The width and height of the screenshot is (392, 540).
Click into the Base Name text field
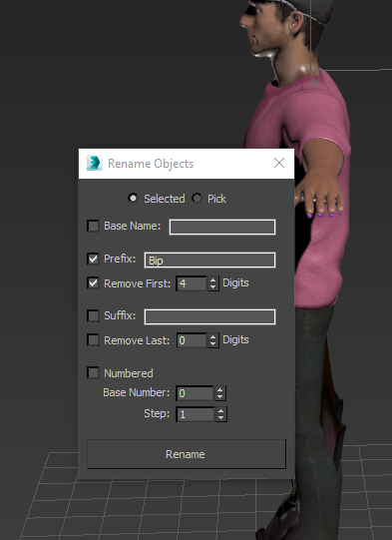click(x=222, y=227)
